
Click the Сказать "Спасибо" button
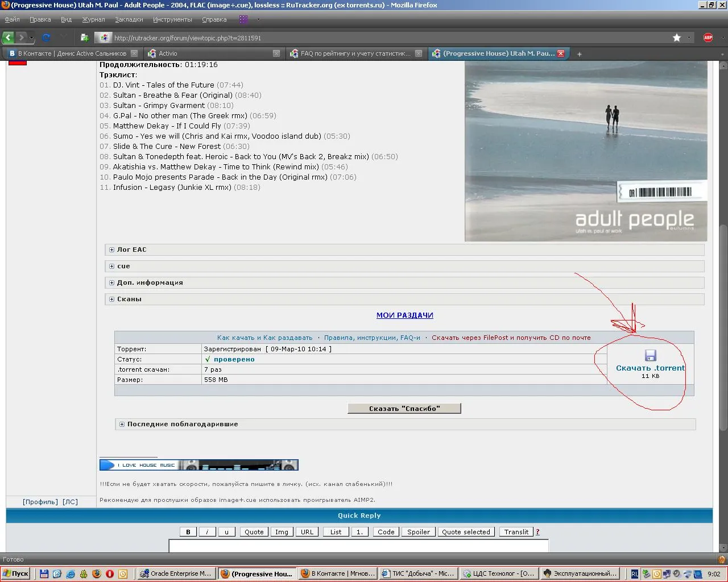[x=404, y=408]
